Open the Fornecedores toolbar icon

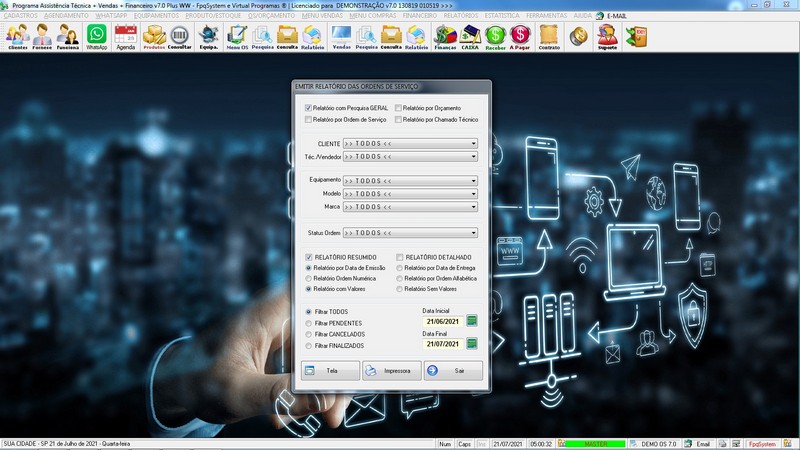coord(42,37)
